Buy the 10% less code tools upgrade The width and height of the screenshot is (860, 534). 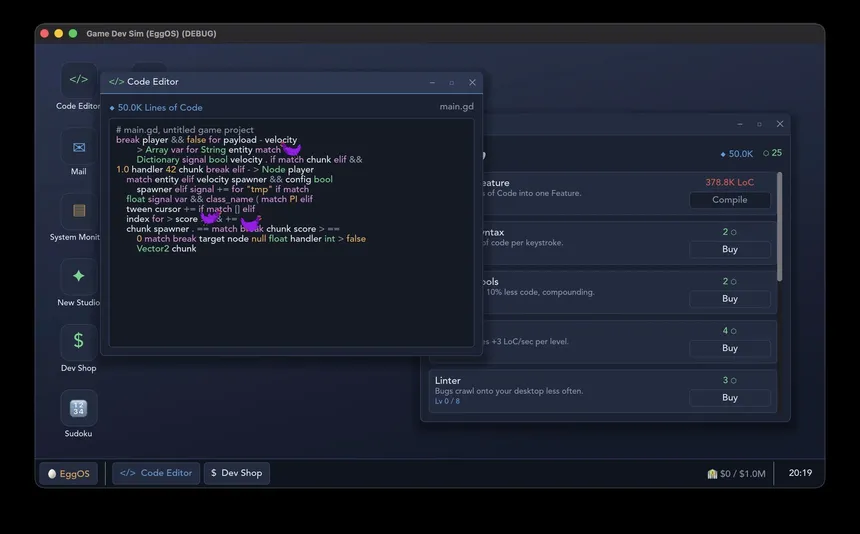point(729,299)
